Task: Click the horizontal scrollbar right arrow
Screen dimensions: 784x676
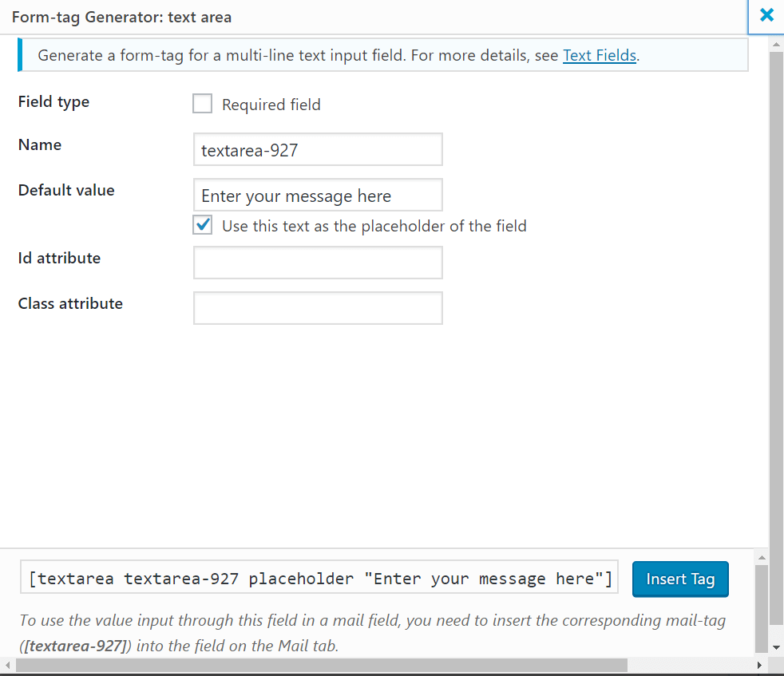Action: (761, 665)
